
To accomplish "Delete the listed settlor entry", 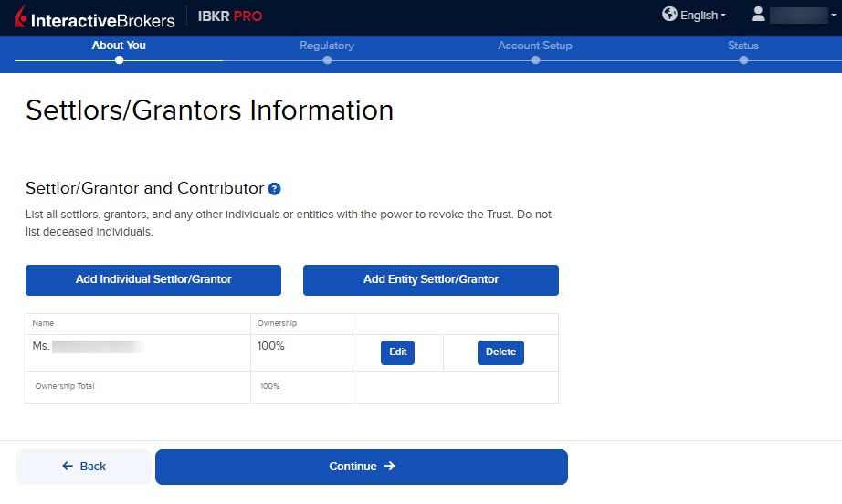I will pos(500,352).
